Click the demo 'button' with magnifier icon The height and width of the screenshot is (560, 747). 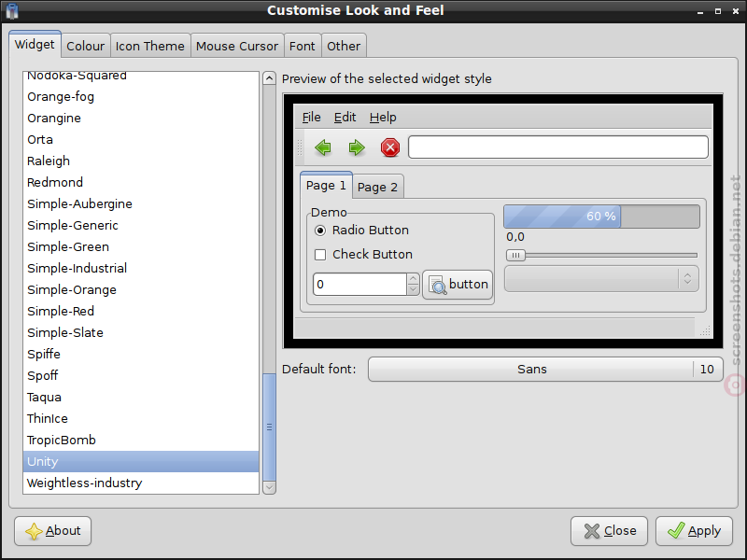[x=458, y=285]
